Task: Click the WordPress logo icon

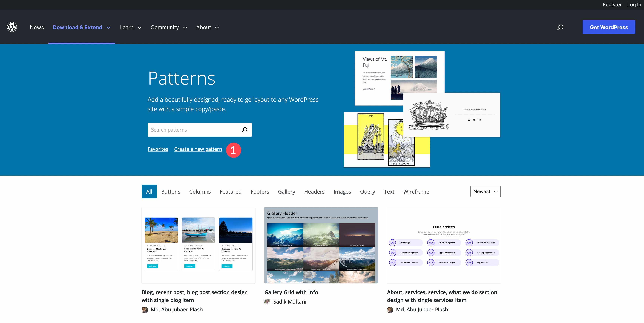Action: point(12,27)
